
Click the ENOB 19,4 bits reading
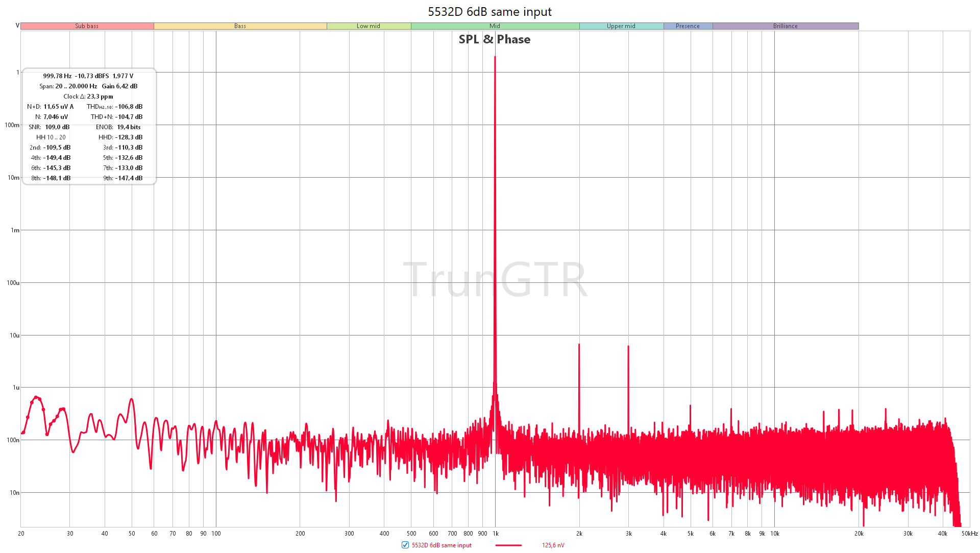pyautogui.click(x=118, y=127)
